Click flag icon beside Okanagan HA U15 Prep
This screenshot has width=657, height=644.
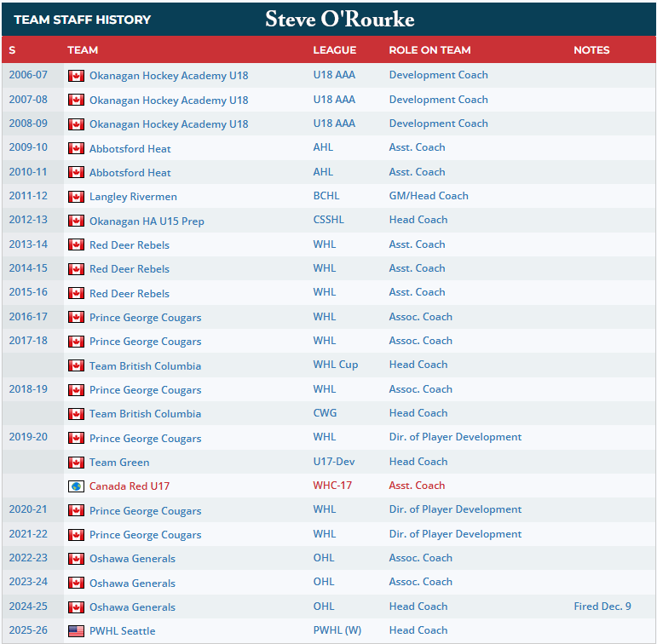pos(76,221)
